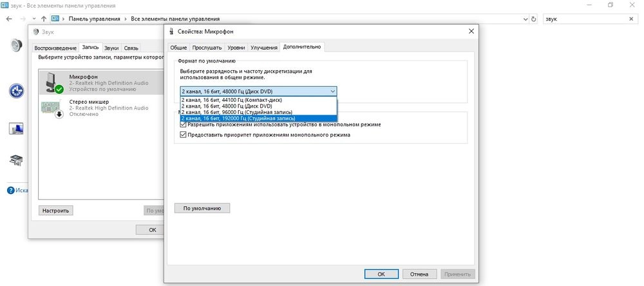The image size is (644, 286).
Task: Select the Микрофон device icon
Action: (50, 82)
